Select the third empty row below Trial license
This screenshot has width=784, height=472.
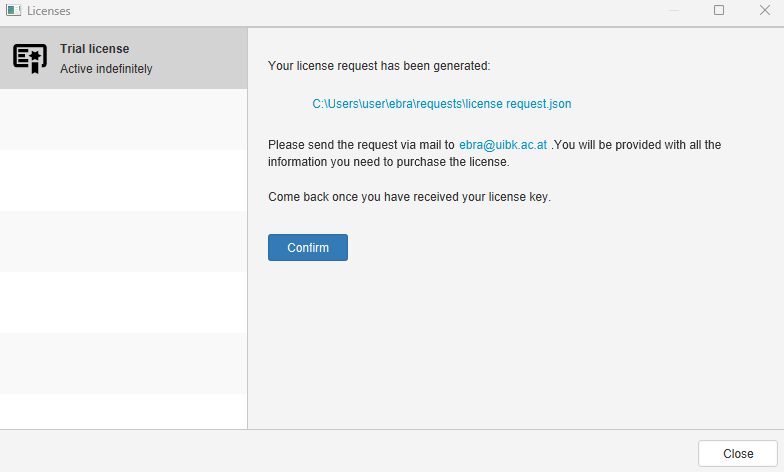click(123, 241)
